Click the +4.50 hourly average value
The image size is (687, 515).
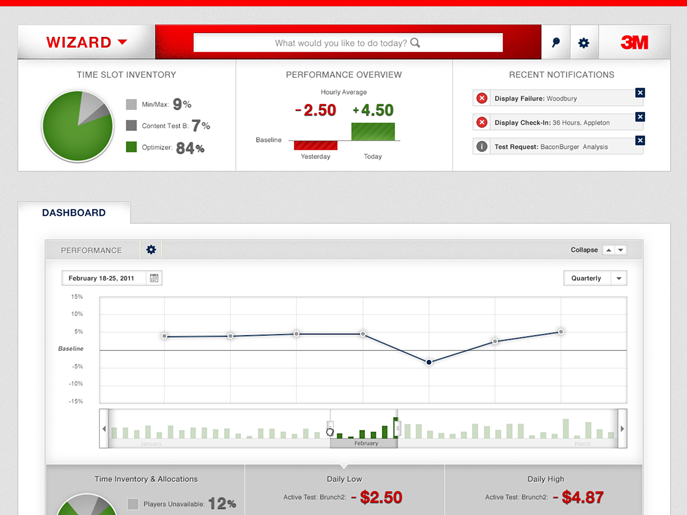(373, 110)
